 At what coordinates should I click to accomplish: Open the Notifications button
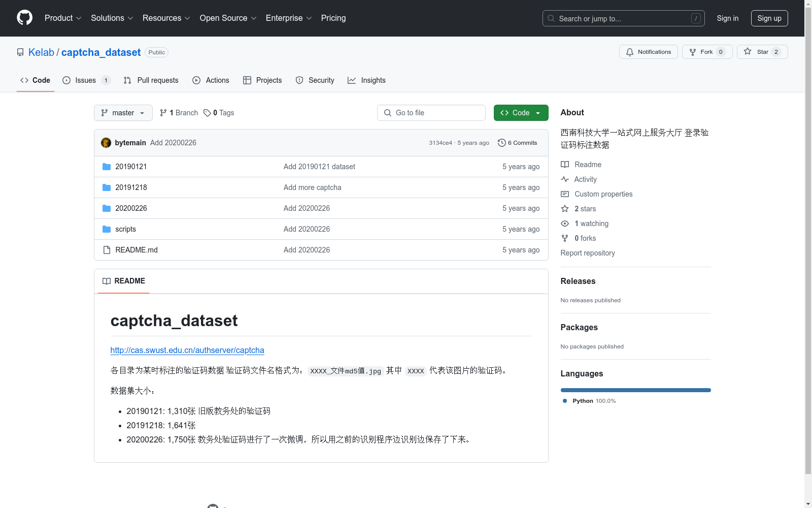(x=648, y=52)
